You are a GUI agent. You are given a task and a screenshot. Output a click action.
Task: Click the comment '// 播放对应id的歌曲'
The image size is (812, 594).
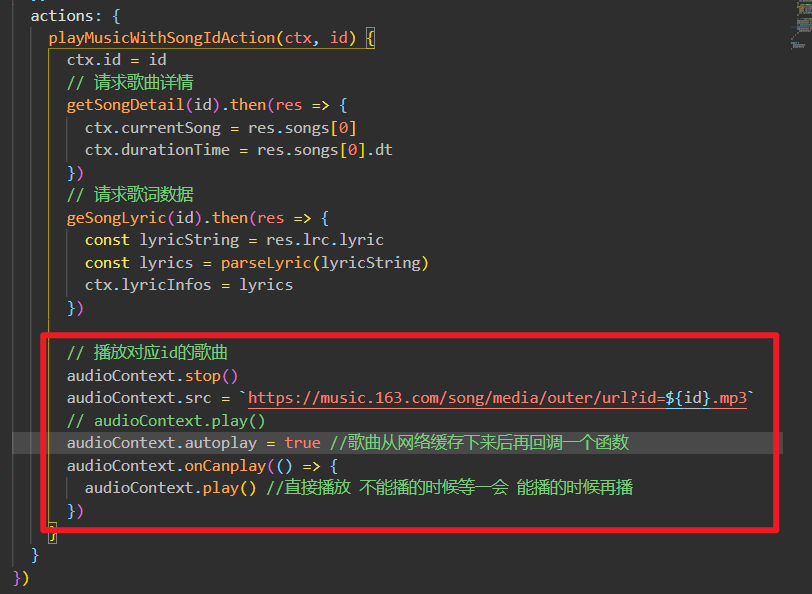(147, 353)
